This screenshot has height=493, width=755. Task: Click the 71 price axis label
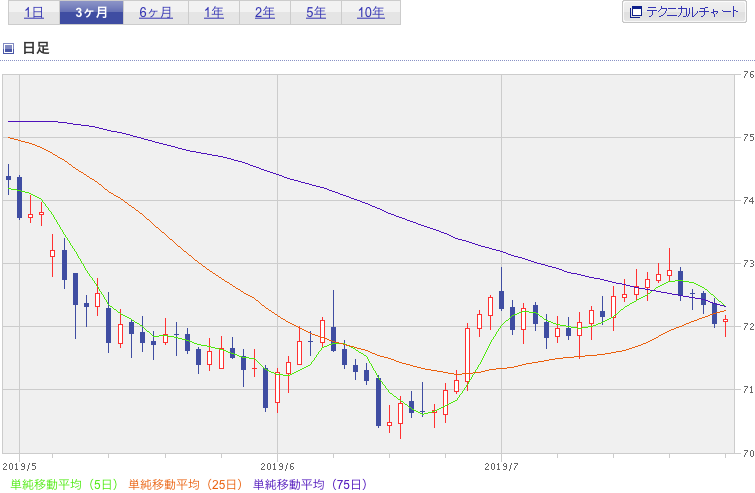coord(748,389)
